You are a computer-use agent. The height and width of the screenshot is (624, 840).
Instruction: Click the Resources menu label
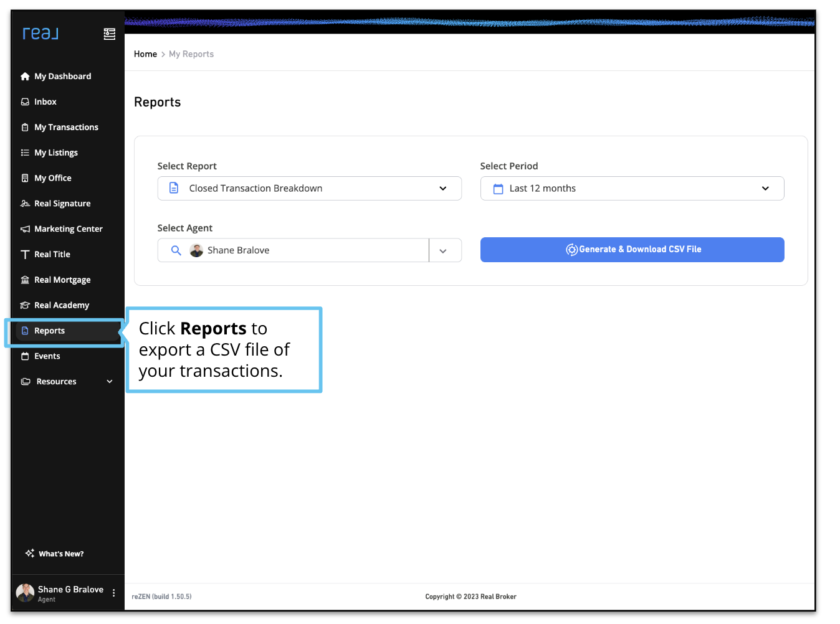(56, 382)
